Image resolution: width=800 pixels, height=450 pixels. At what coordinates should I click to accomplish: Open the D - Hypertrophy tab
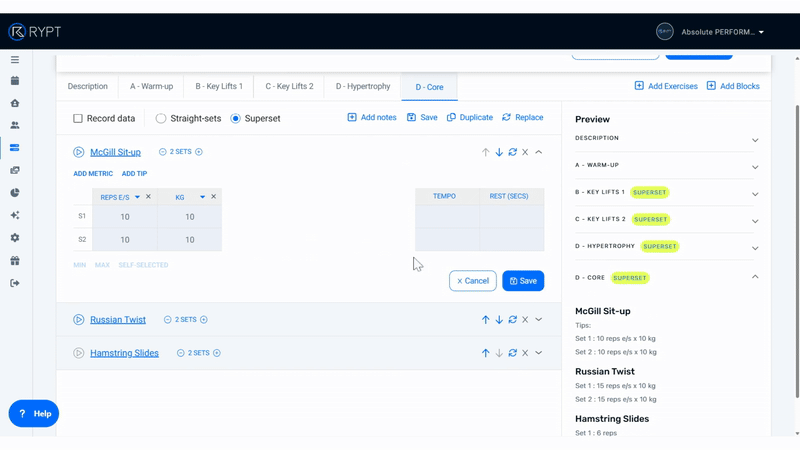point(362,87)
